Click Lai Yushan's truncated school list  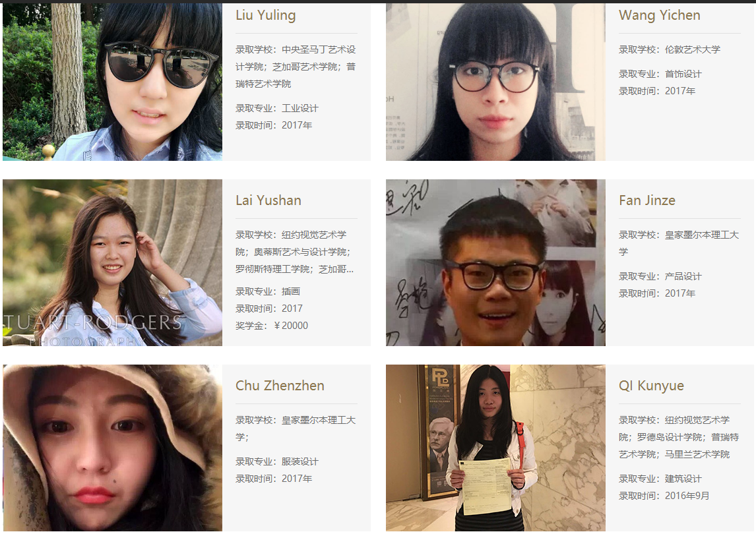pos(295,252)
